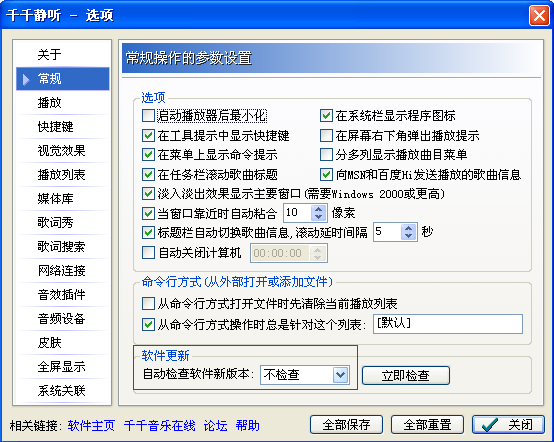Go to 网络连接 settings

(x=63, y=271)
